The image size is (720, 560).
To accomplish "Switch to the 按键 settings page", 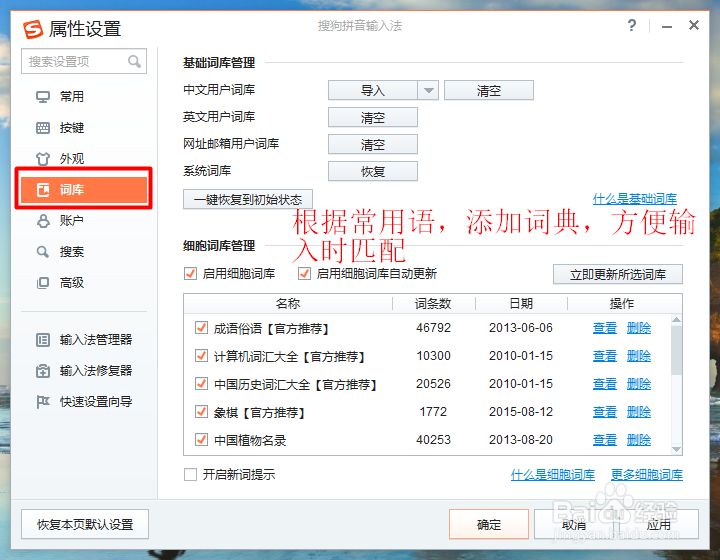I will (72, 128).
